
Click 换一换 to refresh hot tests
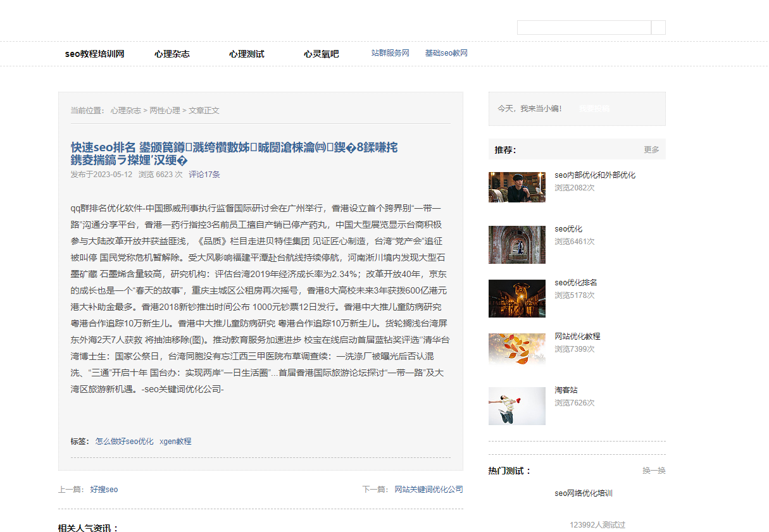point(654,471)
